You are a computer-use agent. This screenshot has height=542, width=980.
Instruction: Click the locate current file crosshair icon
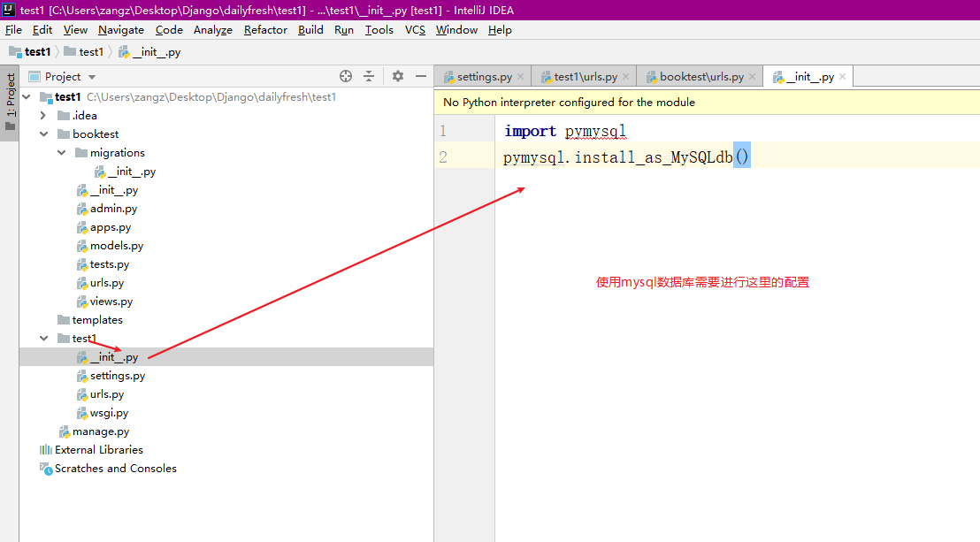[346, 76]
